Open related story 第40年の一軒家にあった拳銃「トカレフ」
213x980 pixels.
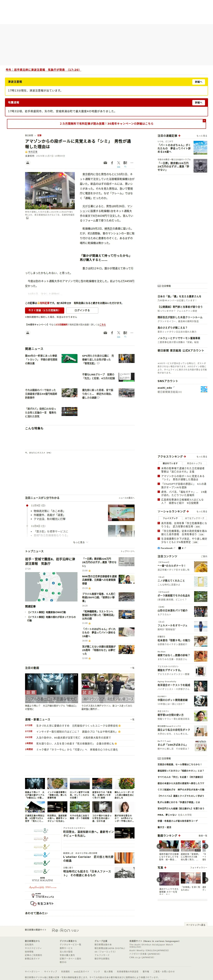tap(41, 359)
